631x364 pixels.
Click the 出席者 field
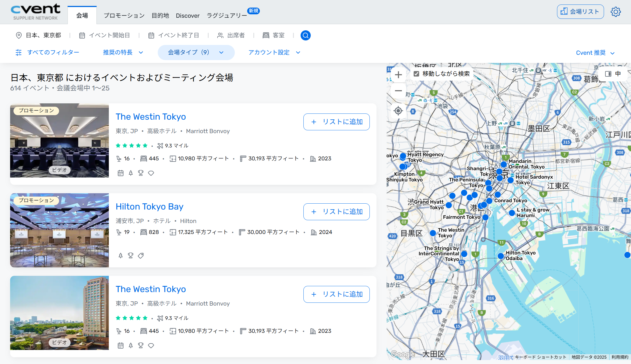tap(231, 35)
